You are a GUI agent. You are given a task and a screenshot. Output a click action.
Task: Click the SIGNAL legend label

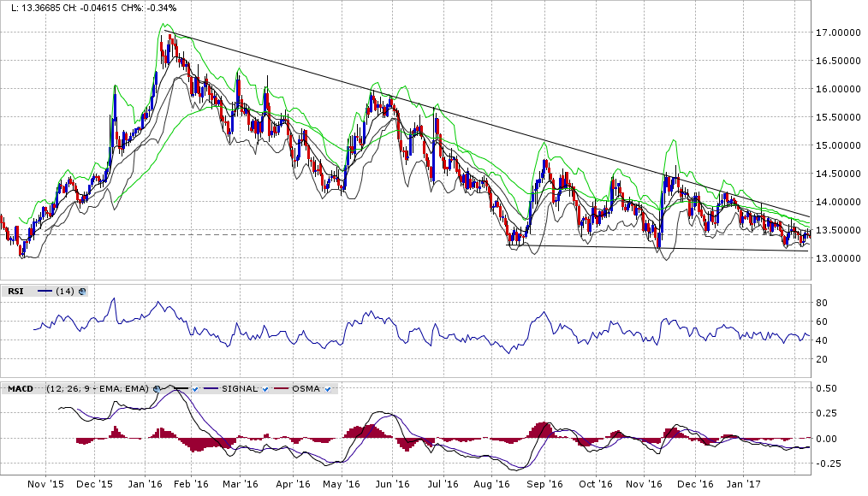point(240,389)
